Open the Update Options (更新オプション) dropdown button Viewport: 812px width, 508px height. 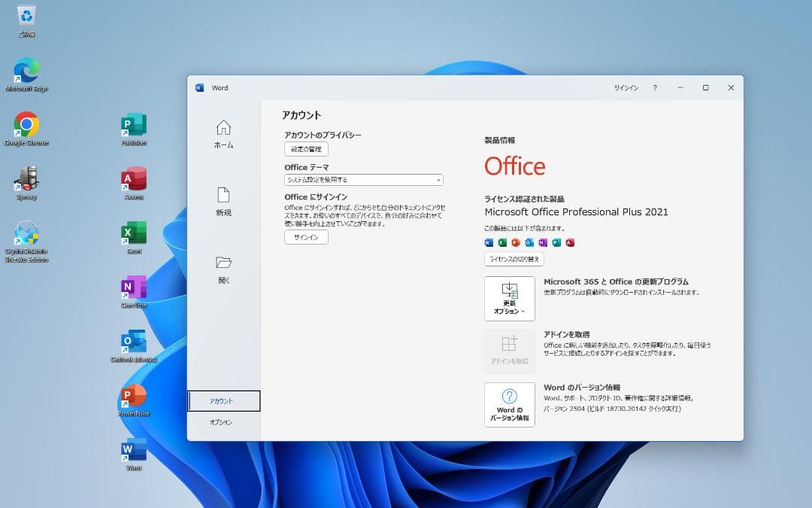(x=509, y=299)
